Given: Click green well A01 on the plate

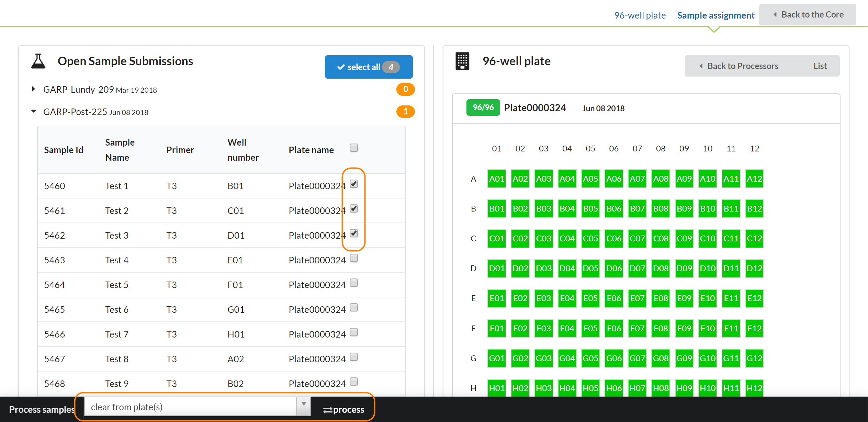Looking at the screenshot, I should coord(496,179).
